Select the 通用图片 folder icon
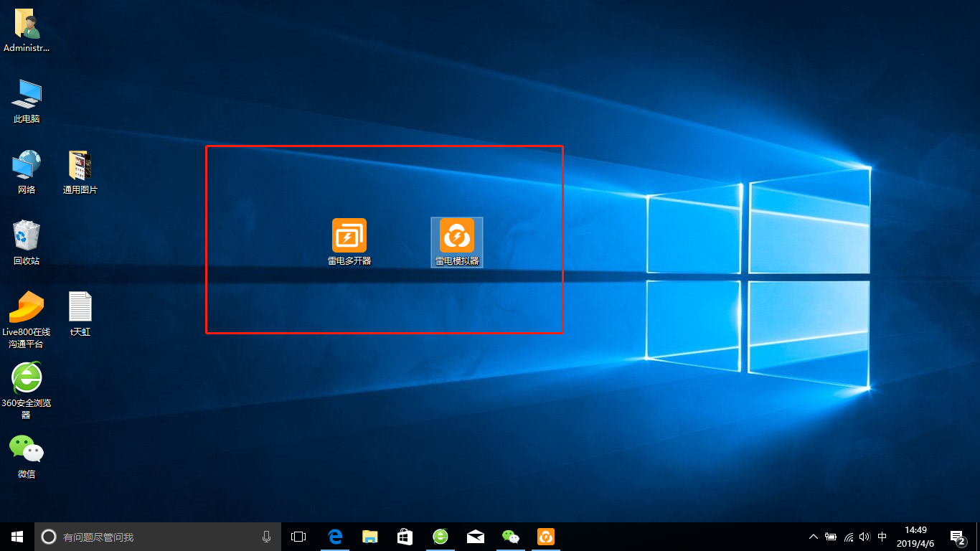 (x=80, y=172)
